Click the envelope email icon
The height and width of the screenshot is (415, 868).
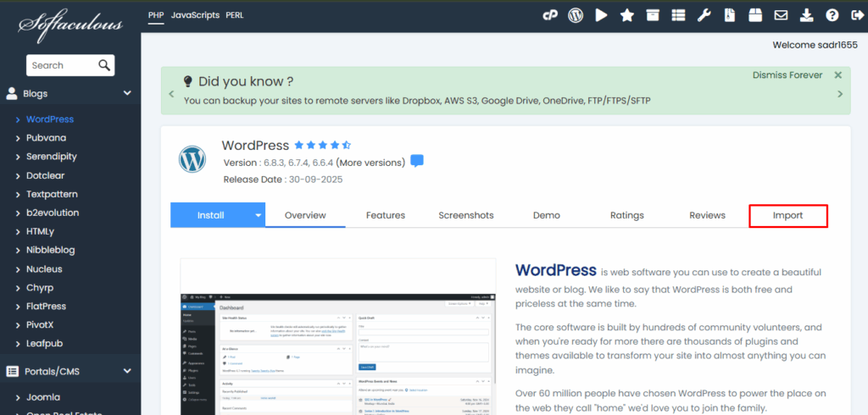(x=781, y=15)
